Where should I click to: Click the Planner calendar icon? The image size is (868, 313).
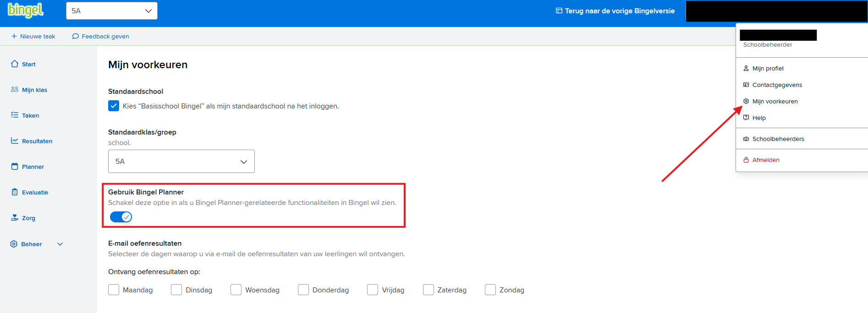click(x=15, y=167)
